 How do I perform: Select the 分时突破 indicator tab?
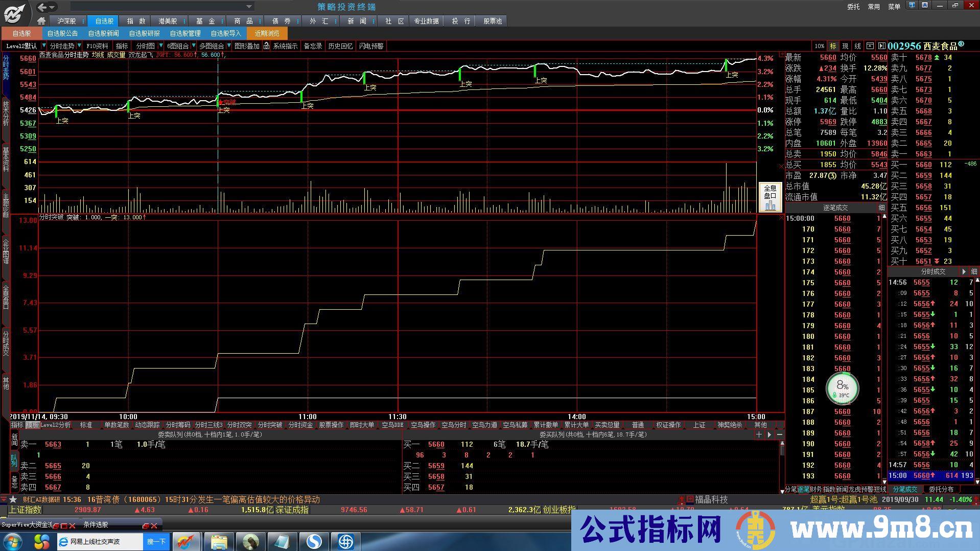pyautogui.click(x=270, y=425)
